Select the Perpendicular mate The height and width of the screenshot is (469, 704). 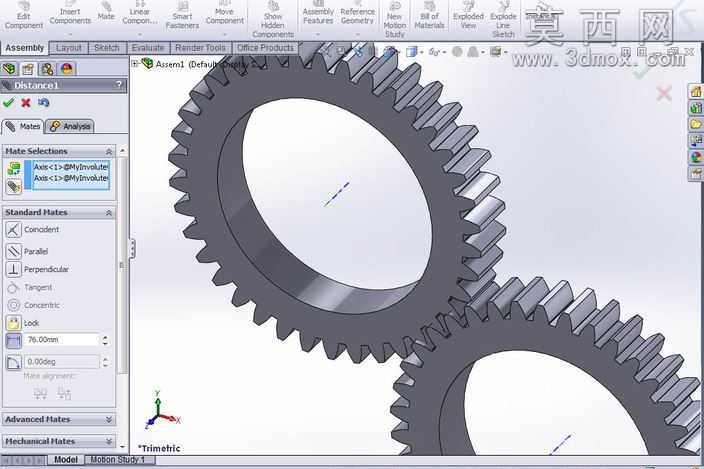point(37,269)
